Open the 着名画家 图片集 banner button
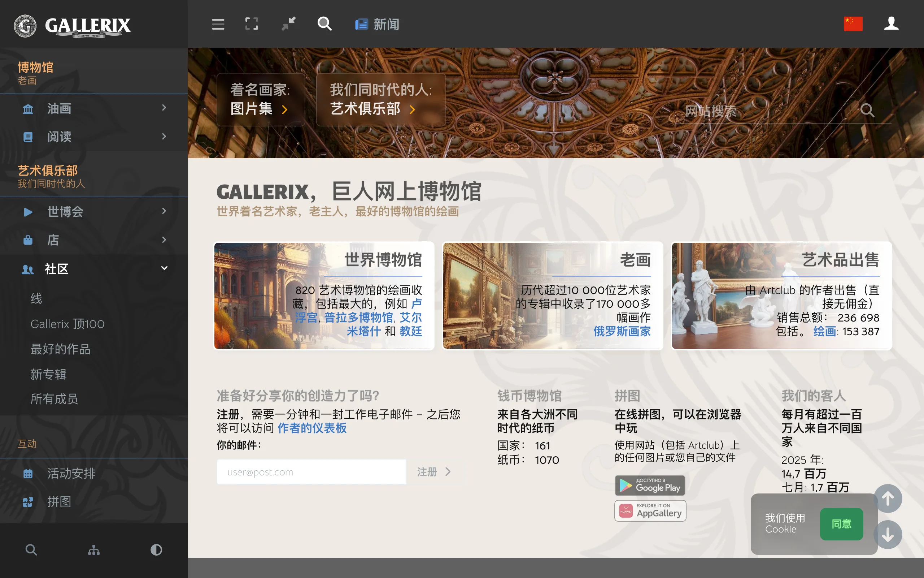This screenshot has height=578, width=924. pos(261,99)
